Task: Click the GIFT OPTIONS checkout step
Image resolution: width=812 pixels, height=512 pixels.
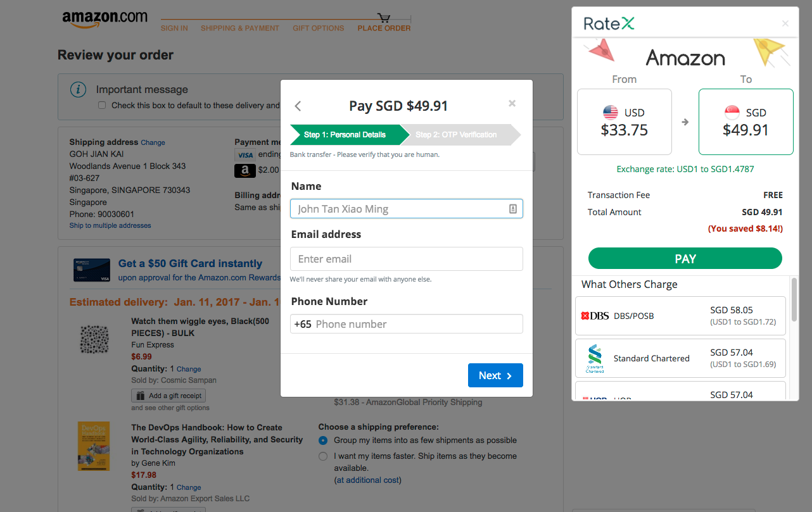Action: (319, 28)
